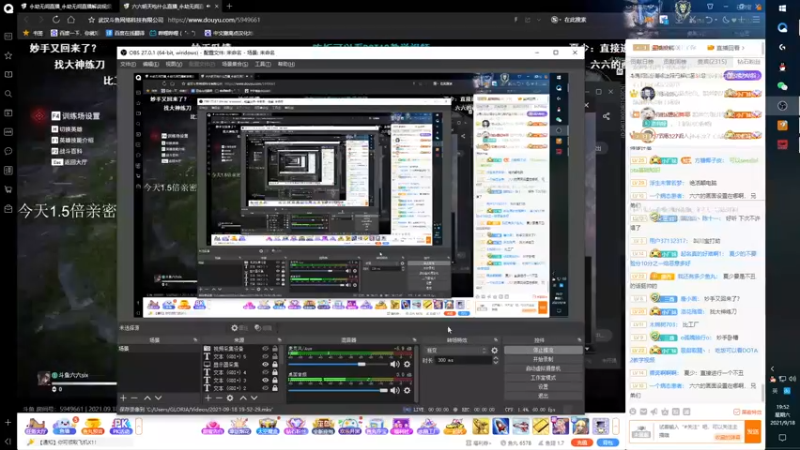800x450 pixels.
Task: Open OBS 文件(F) menu
Action: (x=128, y=64)
